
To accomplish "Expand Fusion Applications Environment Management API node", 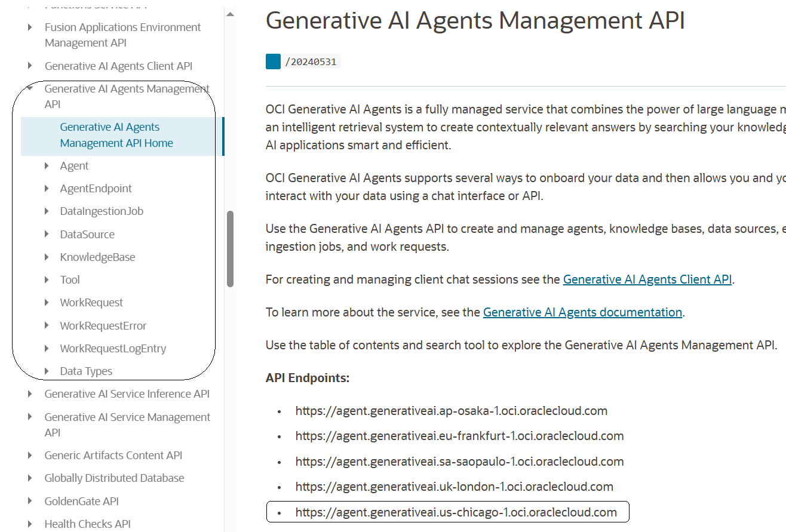I will coord(30,27).
